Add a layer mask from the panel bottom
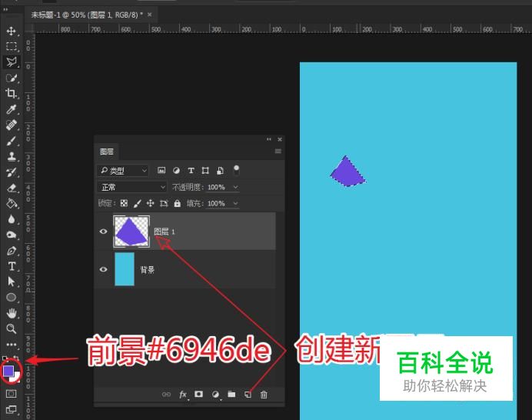This screenshot has width=532, height=420. 199,395
